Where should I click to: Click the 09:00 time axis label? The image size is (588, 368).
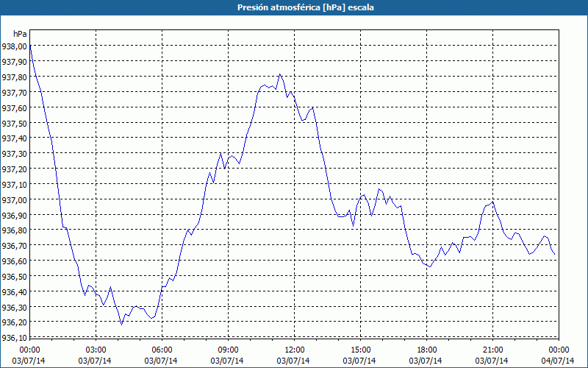pos(229,350)
